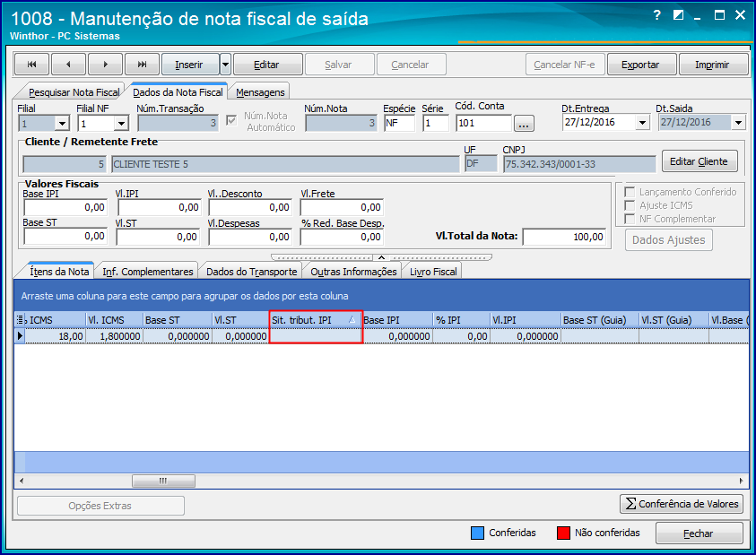Click the CNPJ field 75.342.343/0001-33

click(x=579, y=164)
